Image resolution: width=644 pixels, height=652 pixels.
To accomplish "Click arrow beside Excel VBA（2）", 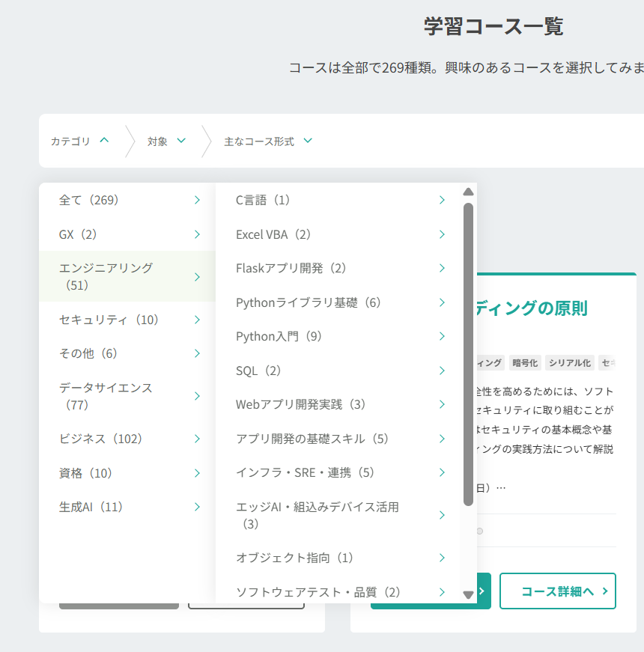I will 442,234.
